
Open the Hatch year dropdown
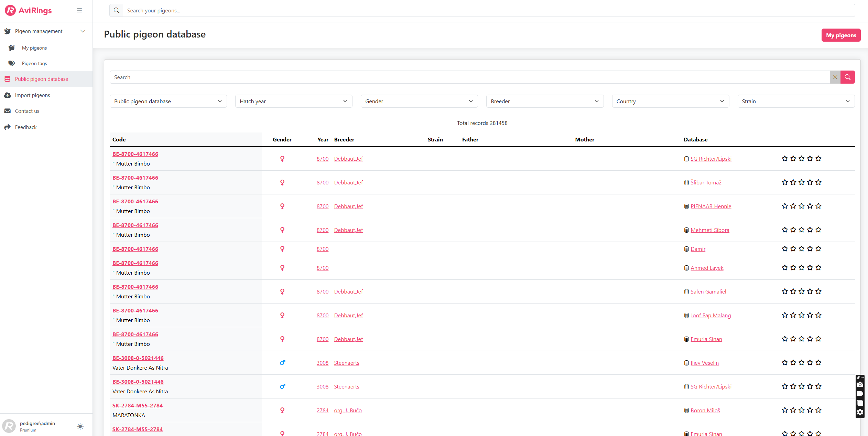pyautogui.click(x=293, y=101)
